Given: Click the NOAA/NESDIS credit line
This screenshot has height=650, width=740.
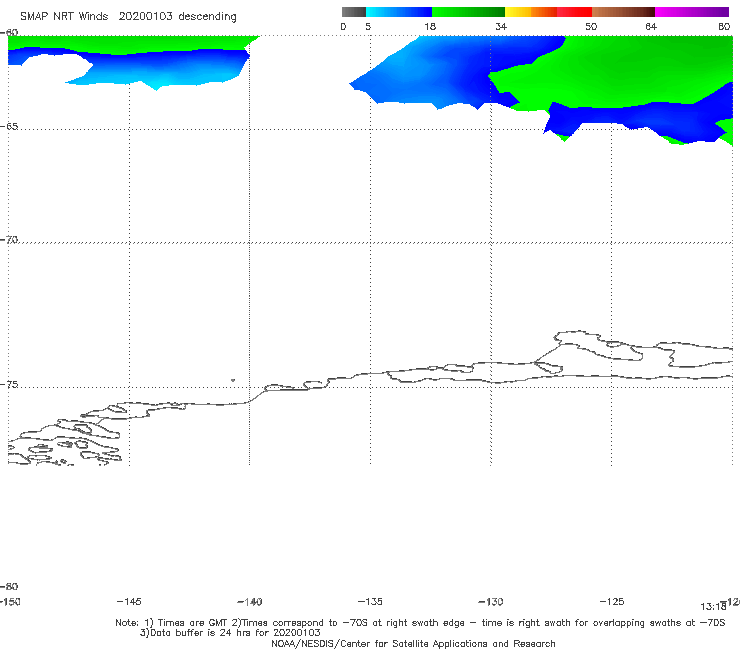Looking at the screenshot, I should point(413,644).
